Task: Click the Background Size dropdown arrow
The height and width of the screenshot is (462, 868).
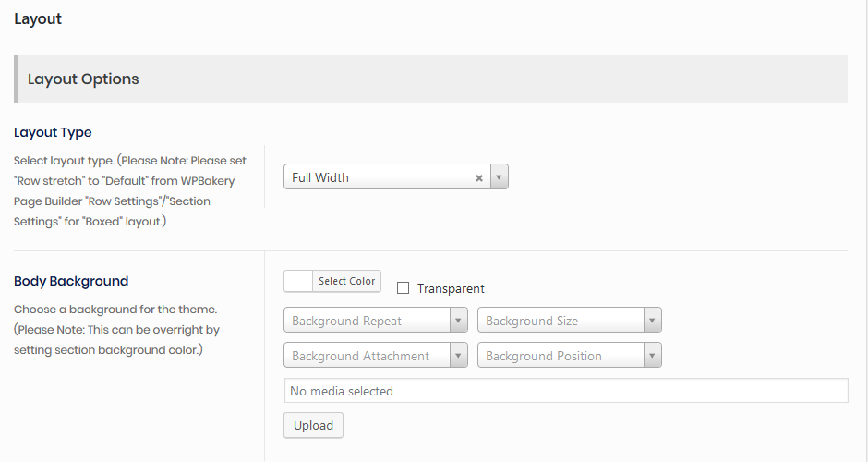Action: point(652,321)
